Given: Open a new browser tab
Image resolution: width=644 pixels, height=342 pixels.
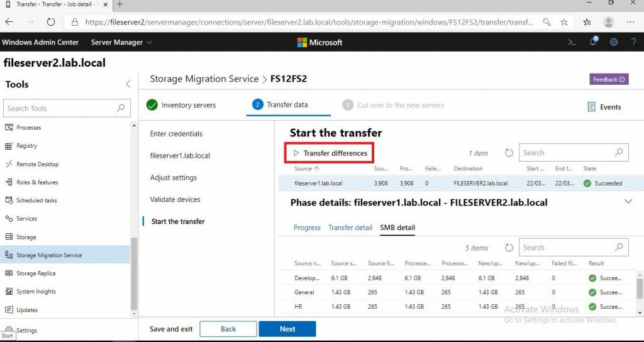Looking at the screenshot, I should [119, 4].
